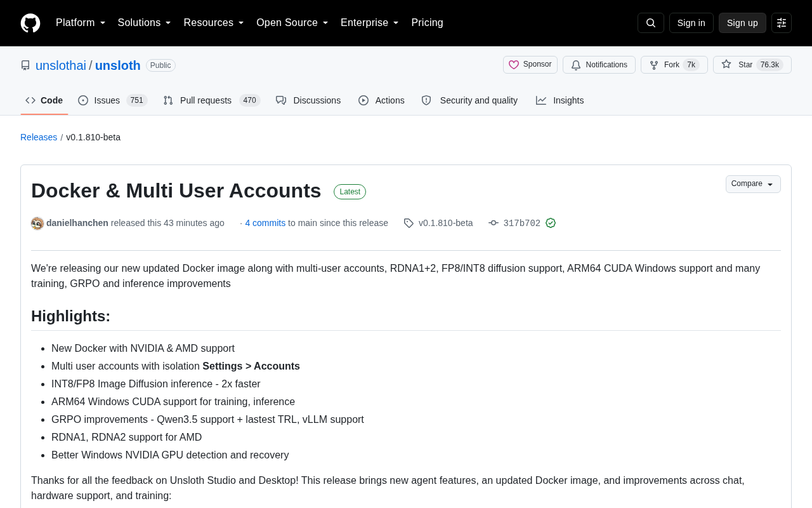Image resolution: width=812 pixels, height=508 pixels.
Task: Click the Sign up button
Action: coord(742,23)
